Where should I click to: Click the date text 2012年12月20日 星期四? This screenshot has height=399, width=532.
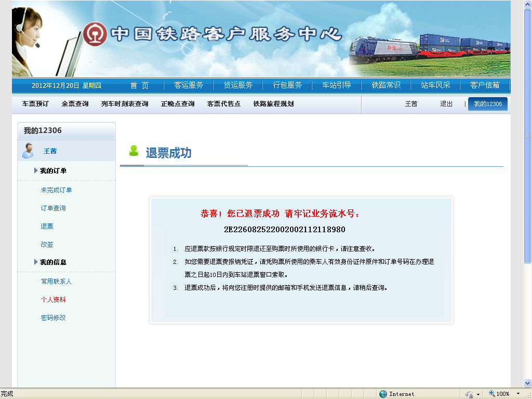click(66, 86)
